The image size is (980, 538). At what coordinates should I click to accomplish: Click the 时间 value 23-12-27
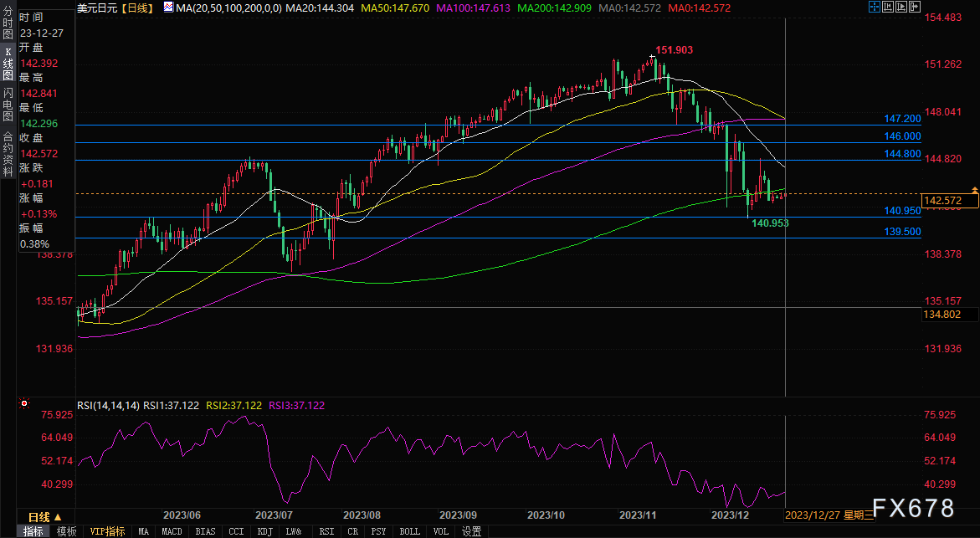point(42,33)
